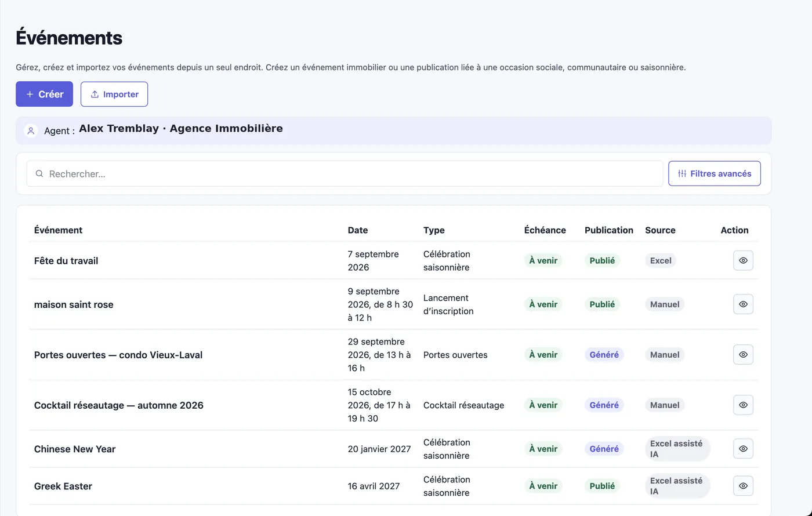
Task: Click Généré badge for Portes ouvertes row
Action: (604, 354)
